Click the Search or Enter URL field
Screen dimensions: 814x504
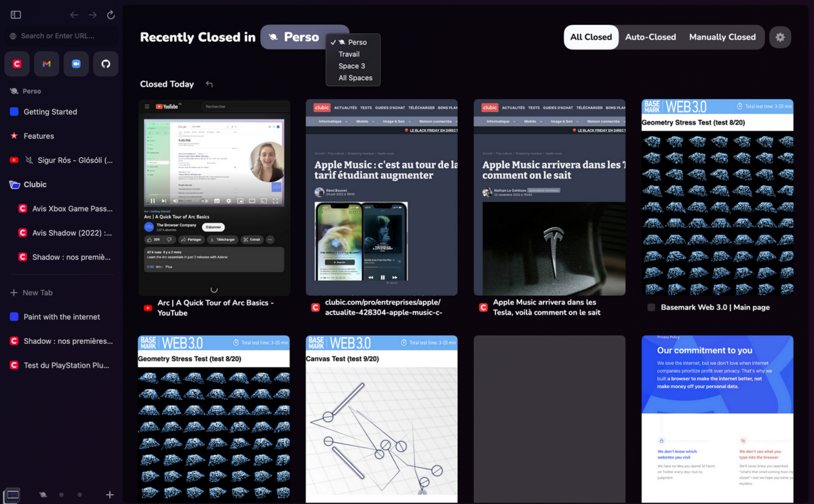61,36
